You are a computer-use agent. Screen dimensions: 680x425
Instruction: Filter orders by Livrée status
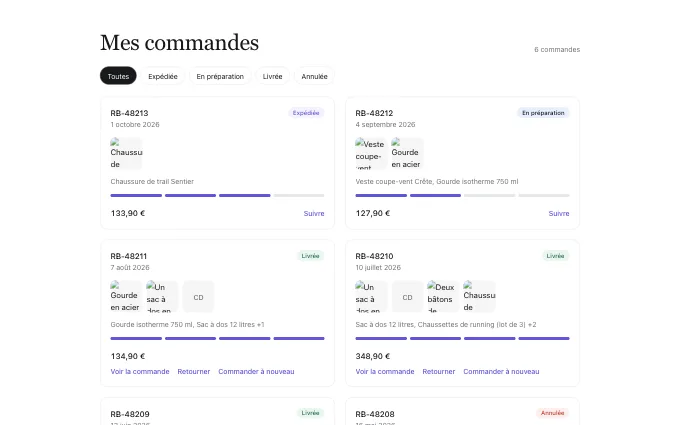(272, 76)
